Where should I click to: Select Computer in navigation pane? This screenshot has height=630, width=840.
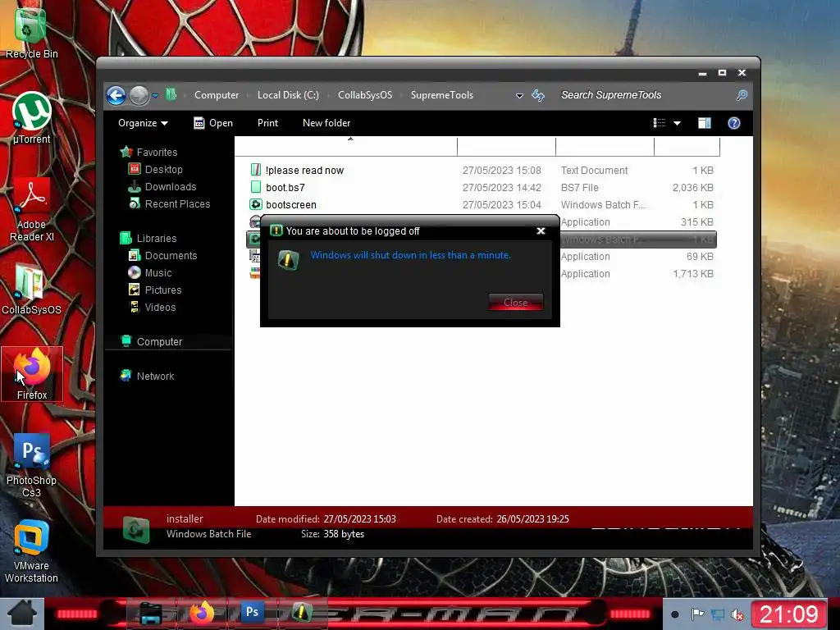(x=151, y=342)
